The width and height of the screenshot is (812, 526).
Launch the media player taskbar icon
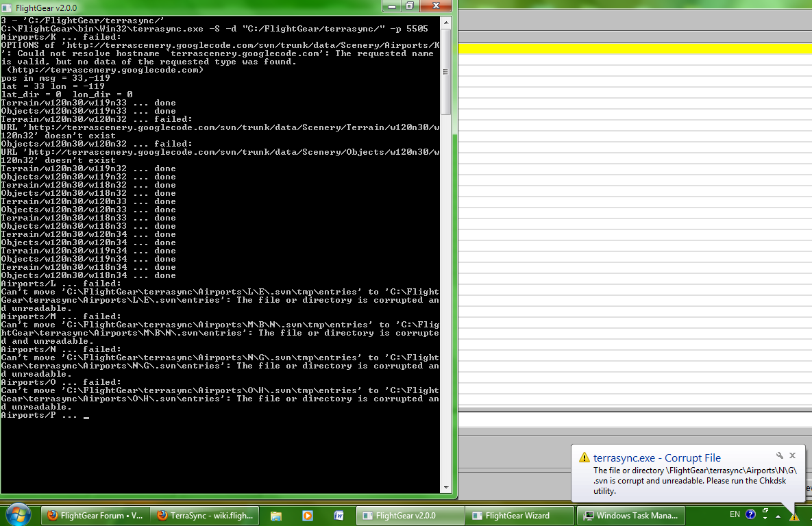coord(308,516)
